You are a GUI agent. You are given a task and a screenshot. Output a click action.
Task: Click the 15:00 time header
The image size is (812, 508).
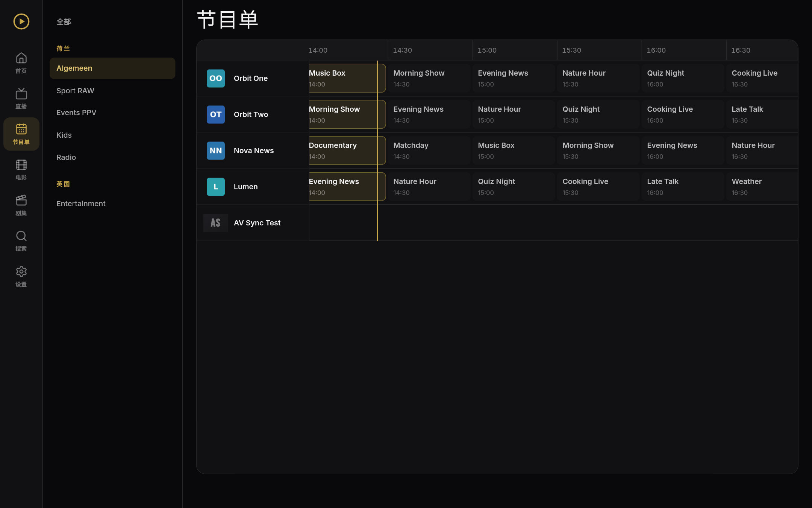coord(487,50)
